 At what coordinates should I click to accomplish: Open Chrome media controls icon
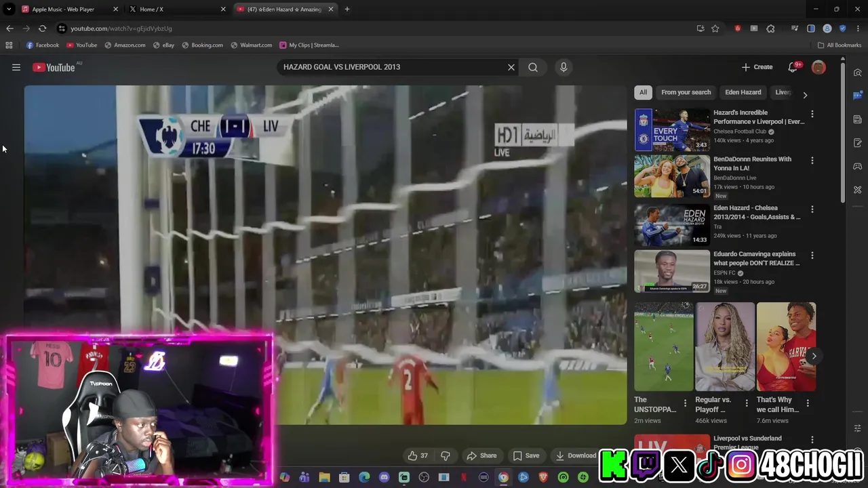pyautogui.click(x=795, y=28)
